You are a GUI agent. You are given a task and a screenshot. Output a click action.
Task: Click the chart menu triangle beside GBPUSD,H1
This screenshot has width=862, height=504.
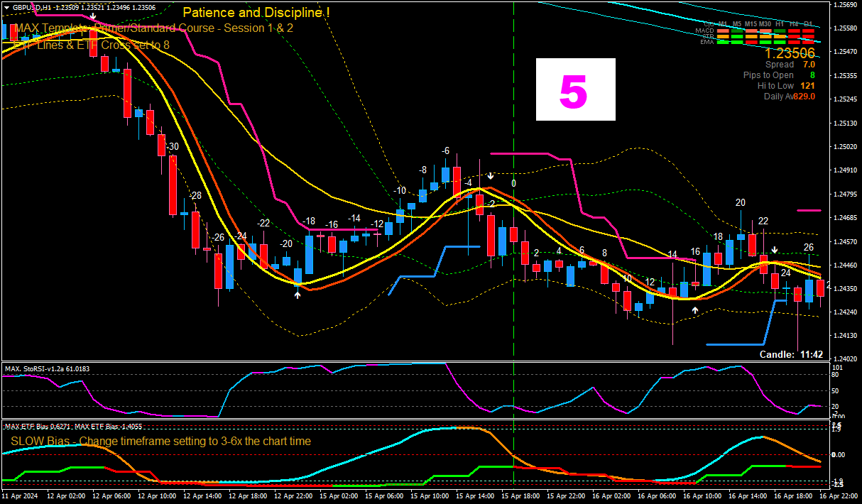click(6, 6)
